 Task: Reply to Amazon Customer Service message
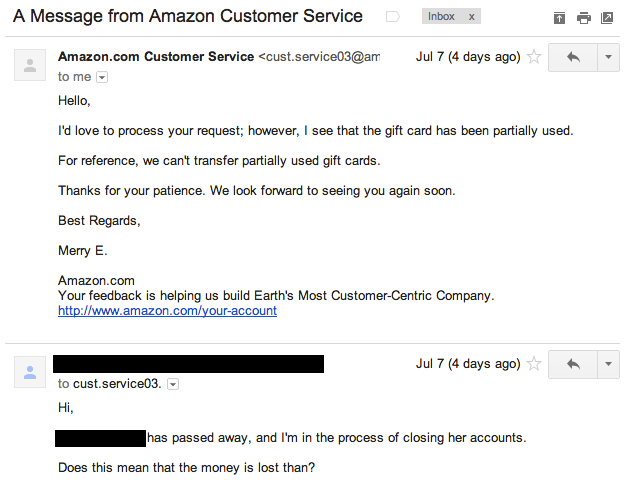(x=573, y=57)
